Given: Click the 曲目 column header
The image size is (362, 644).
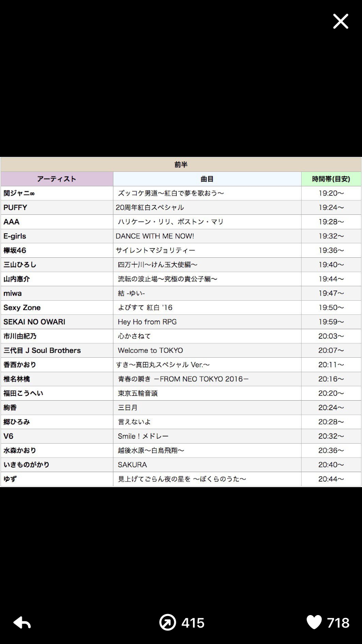Looking at the screenshot, I should tap(207, 179).
